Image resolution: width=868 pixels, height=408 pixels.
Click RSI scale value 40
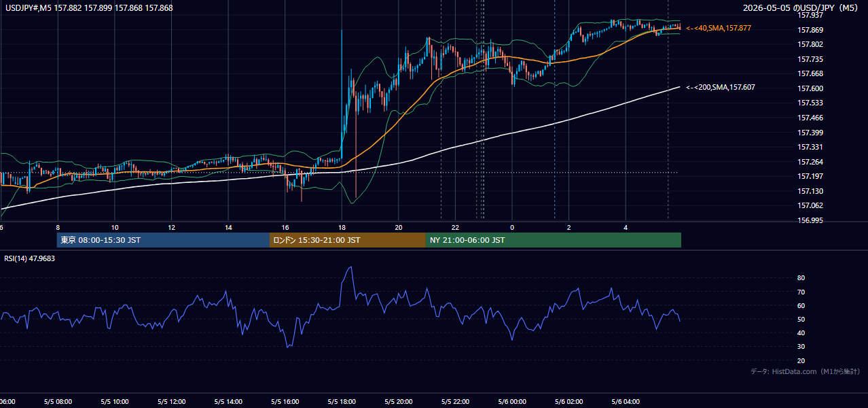tap(801, 333)
